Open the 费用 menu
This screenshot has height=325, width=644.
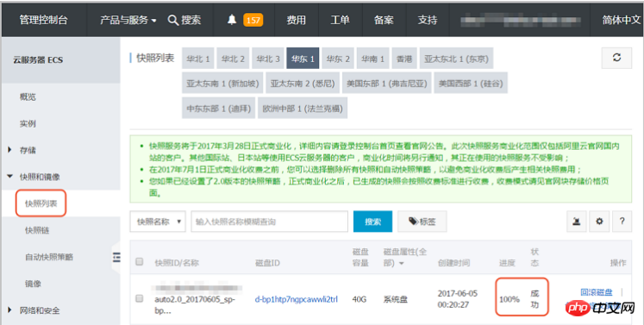(x=296, y=20)
